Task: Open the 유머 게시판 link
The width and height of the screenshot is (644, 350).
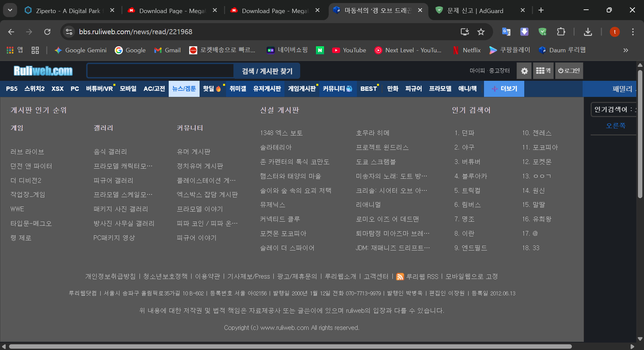Action: click(193, 152)
